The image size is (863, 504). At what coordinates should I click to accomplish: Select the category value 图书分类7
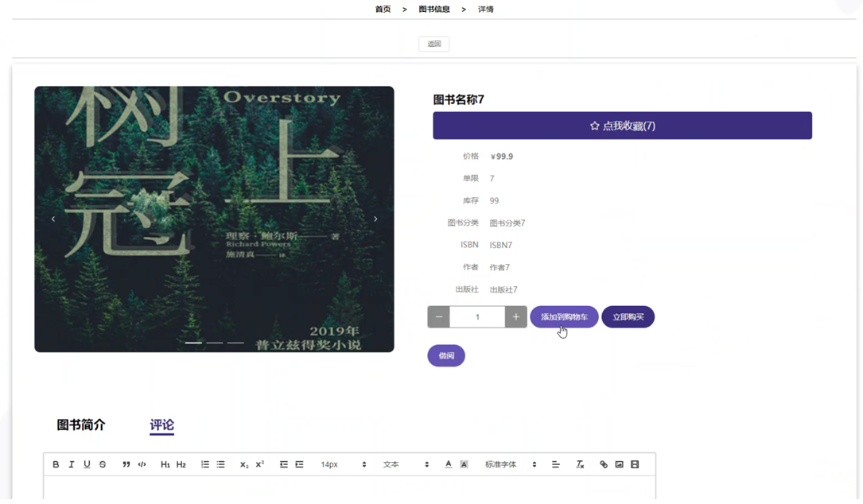[x=507, y=223]
